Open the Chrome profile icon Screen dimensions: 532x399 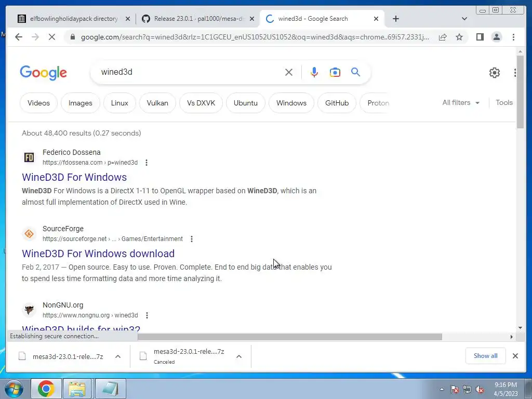pos(496,37)
